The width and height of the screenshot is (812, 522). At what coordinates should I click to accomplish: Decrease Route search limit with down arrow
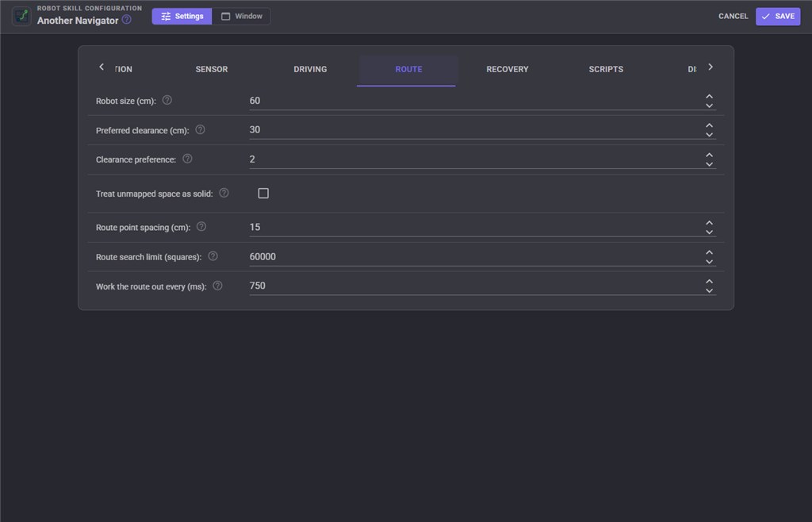click(710, 262)
